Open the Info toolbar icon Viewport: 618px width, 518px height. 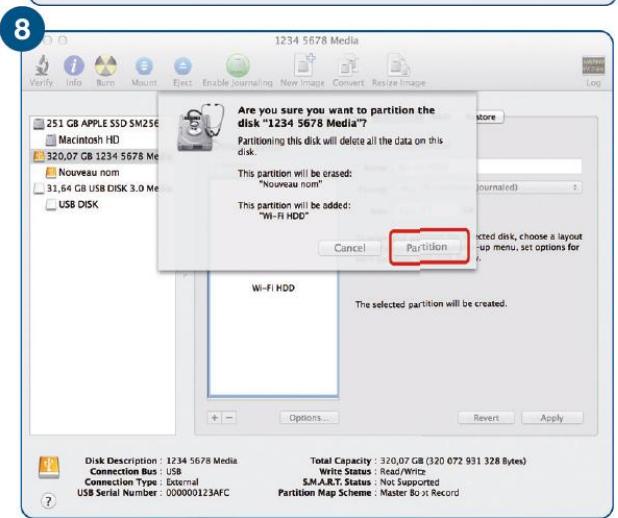click(x=74, y=65)
